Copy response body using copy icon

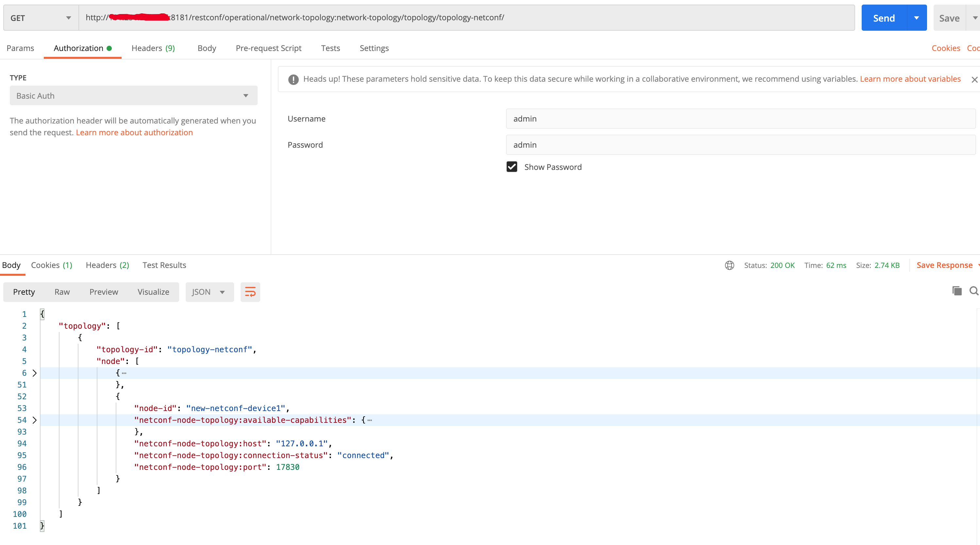(x=957, y=291)
